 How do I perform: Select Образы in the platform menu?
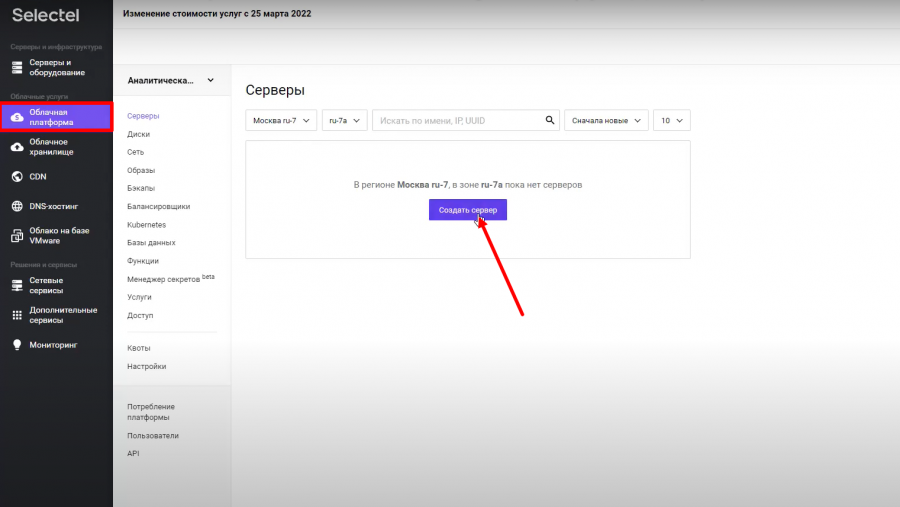(x=141, y=171)
